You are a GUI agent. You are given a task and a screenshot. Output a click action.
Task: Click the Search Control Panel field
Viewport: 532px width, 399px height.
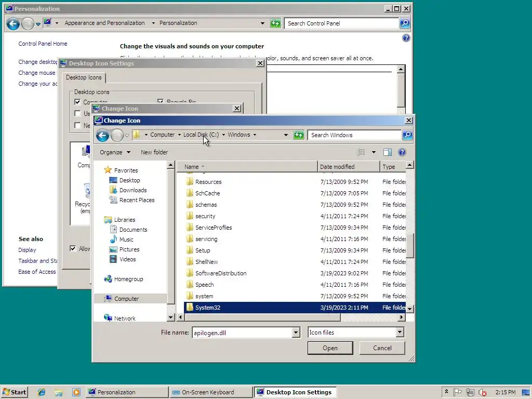click(x=341, y=23)
